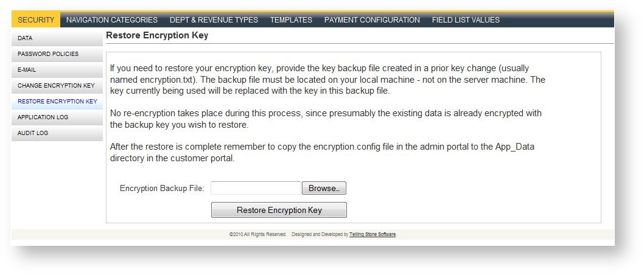Click the Encryption Backup File label

click(162, 188)
